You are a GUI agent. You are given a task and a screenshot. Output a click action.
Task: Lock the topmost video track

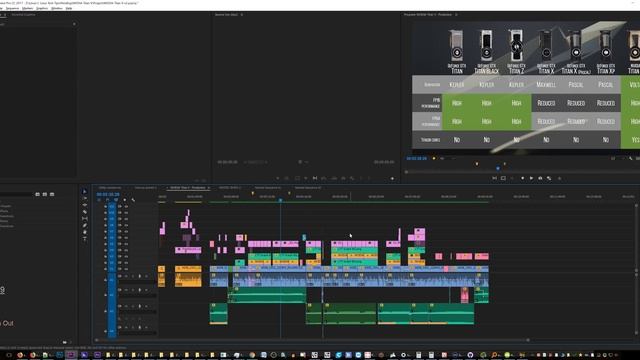[105, 207]
